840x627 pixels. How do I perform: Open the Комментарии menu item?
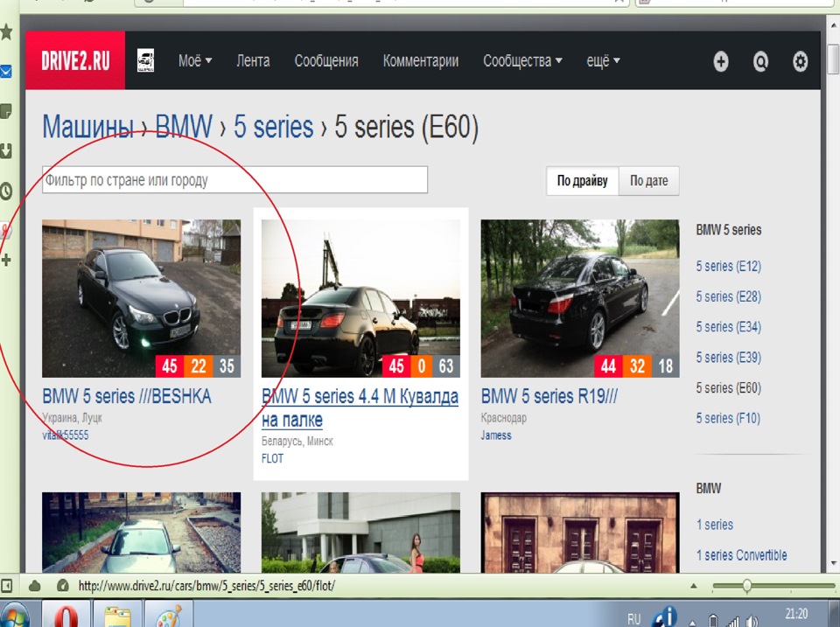click(x=421, y=60)
